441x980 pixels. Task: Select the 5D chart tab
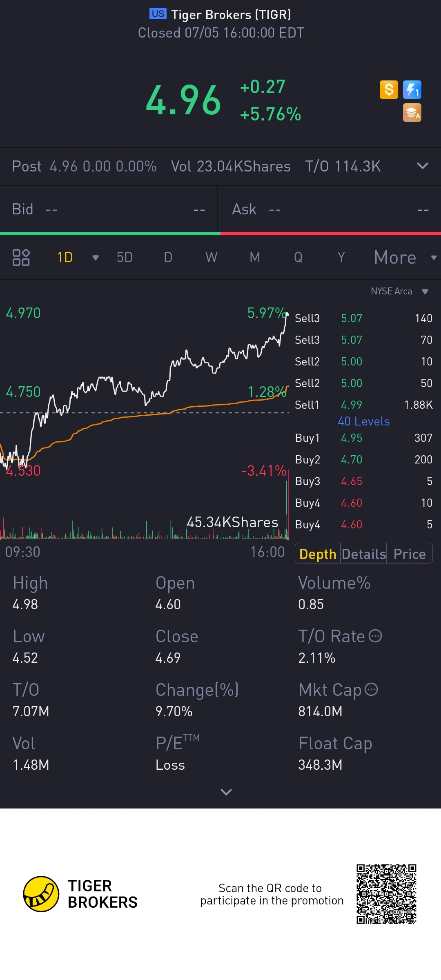click(125, 257)
